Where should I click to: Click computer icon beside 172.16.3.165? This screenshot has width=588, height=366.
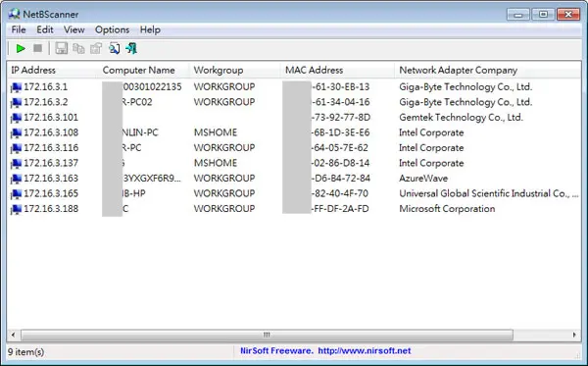tap(16, 193)
